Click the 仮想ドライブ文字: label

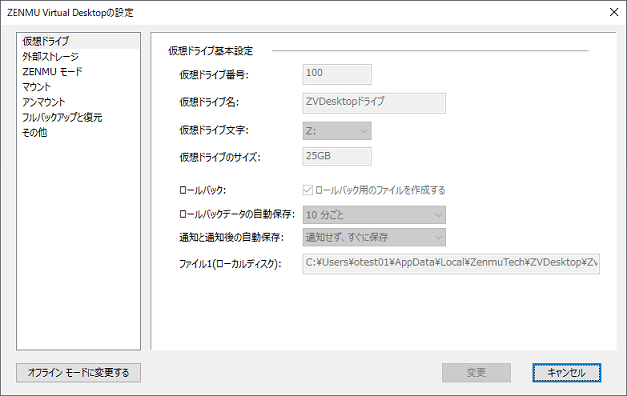(214, 130)
